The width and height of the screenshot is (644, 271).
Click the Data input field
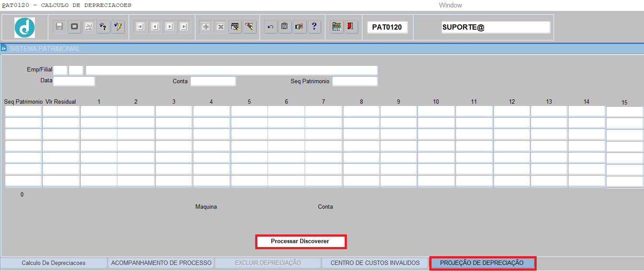pyautogui.click(x=74, y=81)
